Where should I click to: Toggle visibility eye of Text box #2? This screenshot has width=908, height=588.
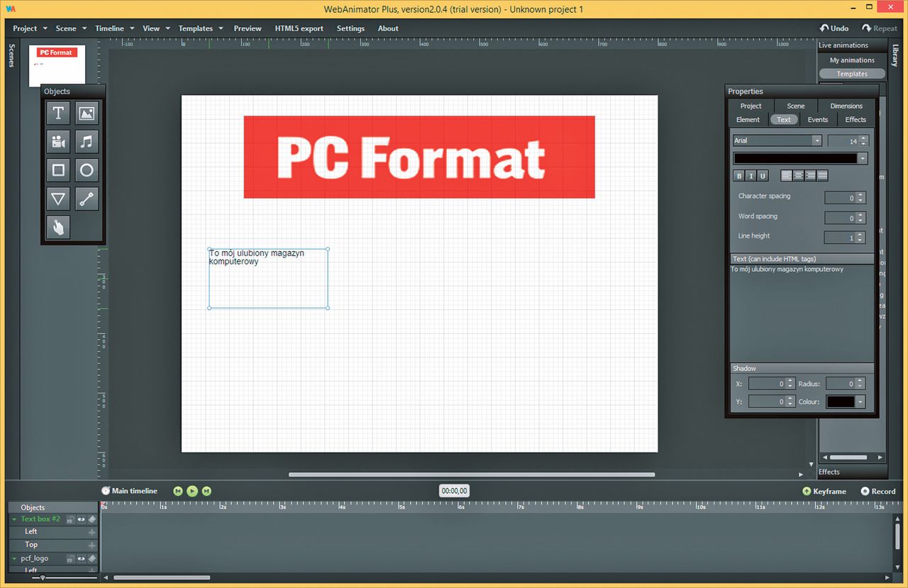pyautogui.click(x=81, y=519)
